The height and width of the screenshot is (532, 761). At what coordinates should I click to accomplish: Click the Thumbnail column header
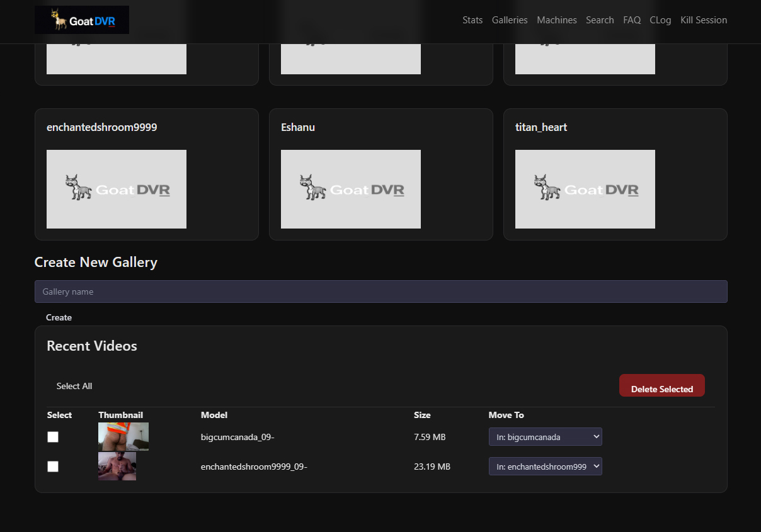click(121, 415)
